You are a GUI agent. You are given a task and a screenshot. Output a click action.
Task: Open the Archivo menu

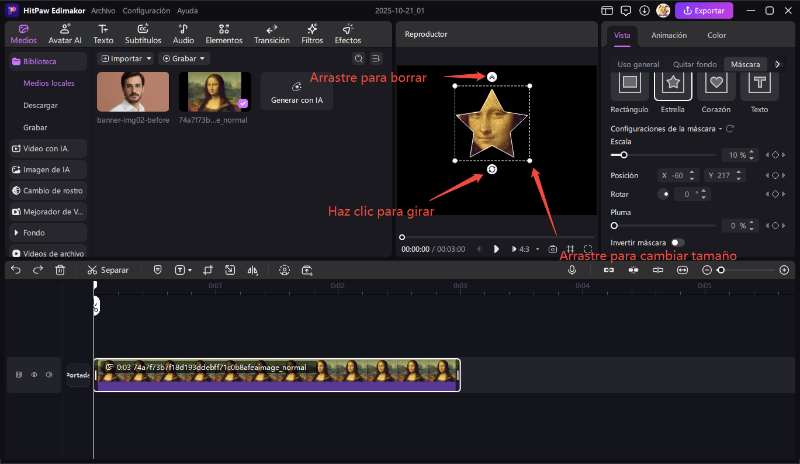[103, 11]
